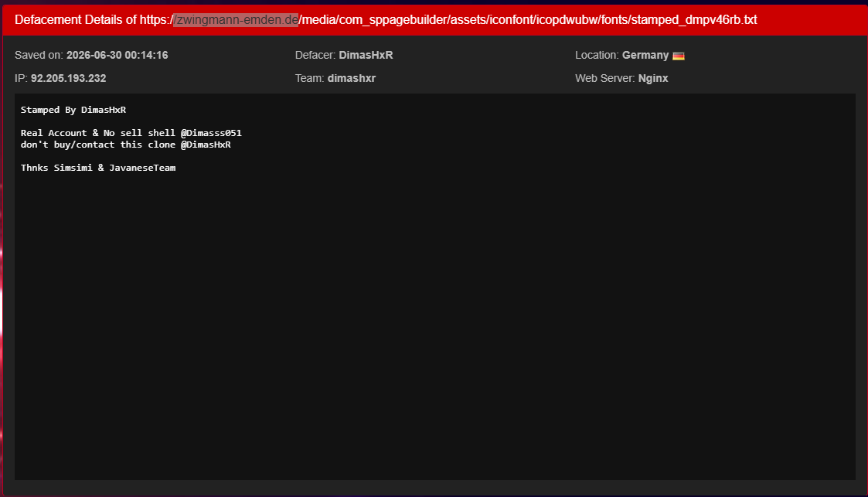This screenshot has height=497, width=868.
Task: Click the 'Stamped By DimasHxR' line
Action: coord(73,110)
